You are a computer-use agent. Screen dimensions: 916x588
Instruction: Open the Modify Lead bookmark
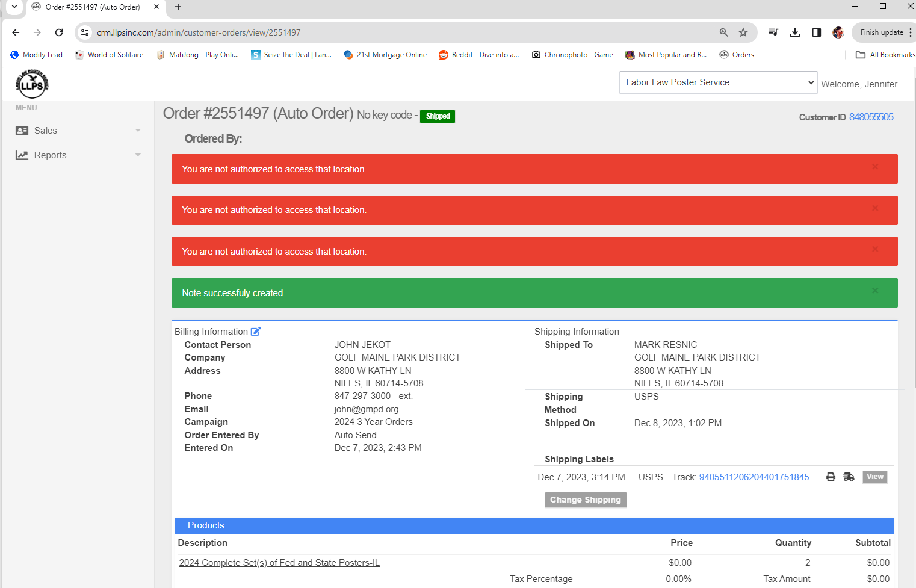click(37, 55)
